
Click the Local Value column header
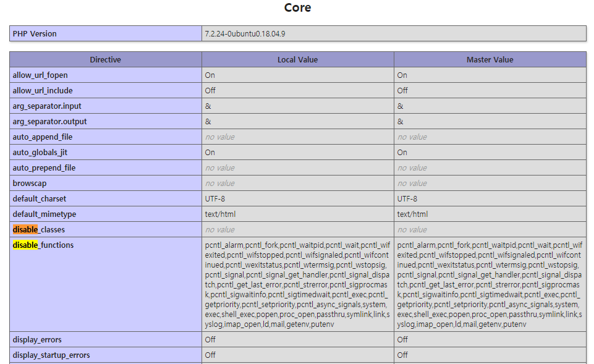[298, 59]
